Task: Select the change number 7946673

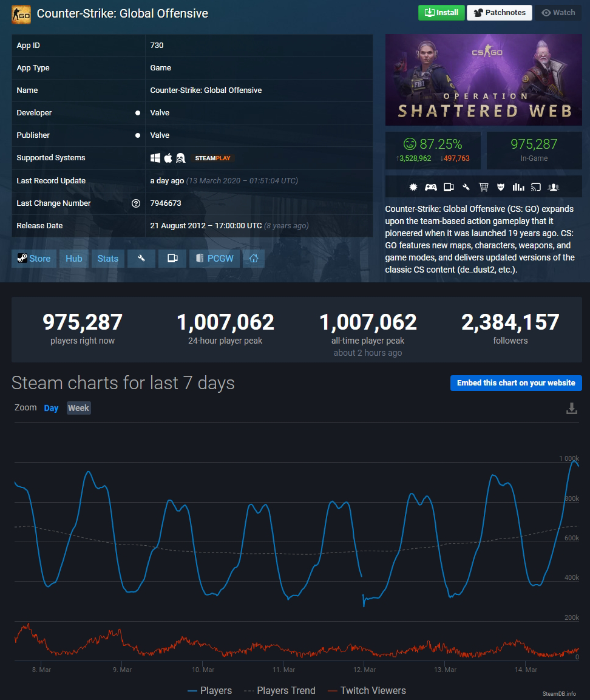Action: 166,203
